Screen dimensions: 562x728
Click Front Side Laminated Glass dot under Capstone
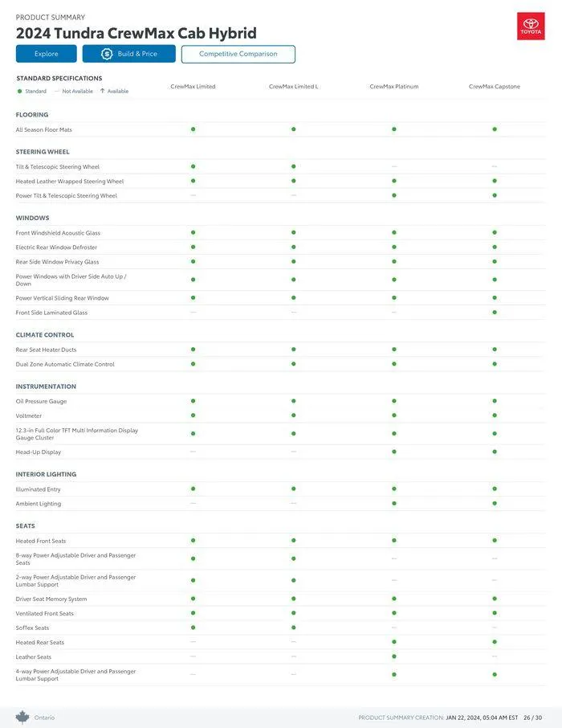tap(495, 313)
